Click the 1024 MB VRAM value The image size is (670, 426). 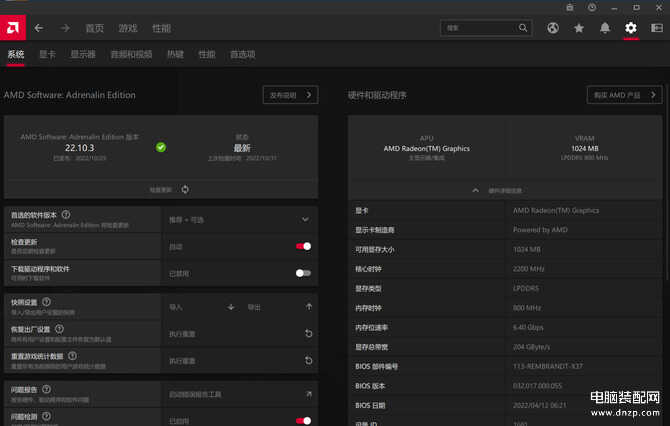pos(585,149)
